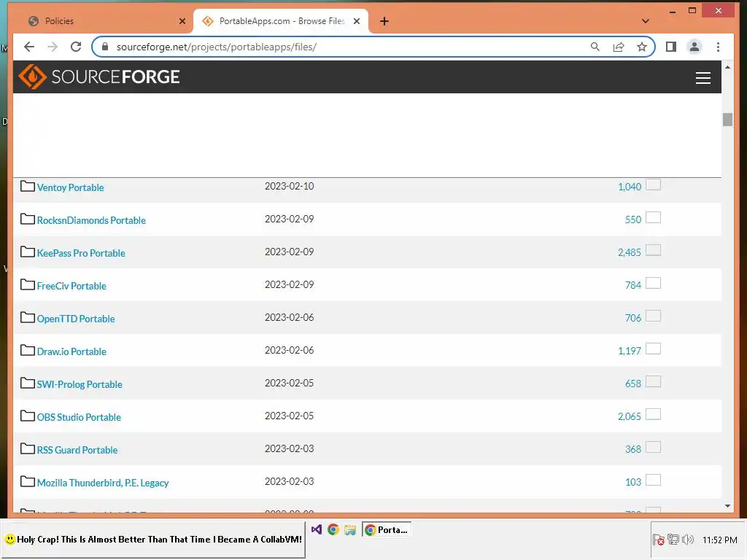Click the 1,040 download count for Ventoy
This screenshot has width=747, height=560.
pyautogui.click(x=630, y=187)
